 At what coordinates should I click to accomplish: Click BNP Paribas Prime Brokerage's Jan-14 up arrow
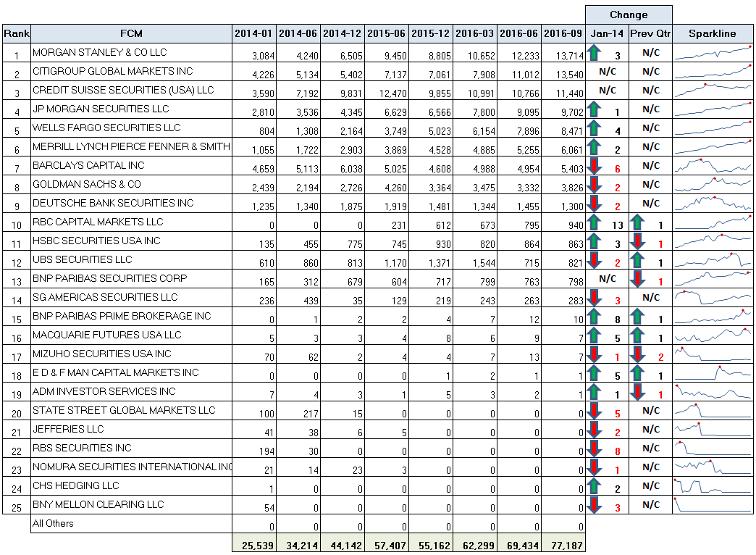point(594,316)
